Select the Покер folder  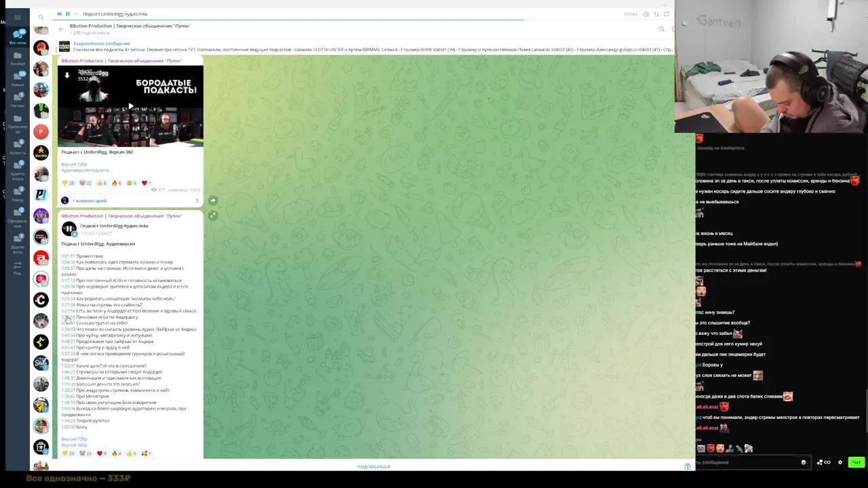18,195
